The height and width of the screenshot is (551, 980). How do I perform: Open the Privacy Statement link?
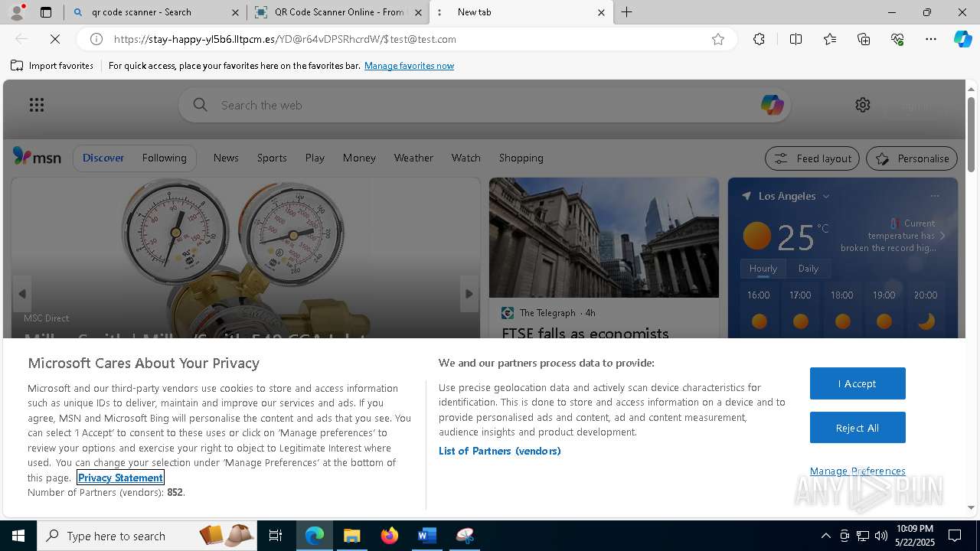point(120,478)
